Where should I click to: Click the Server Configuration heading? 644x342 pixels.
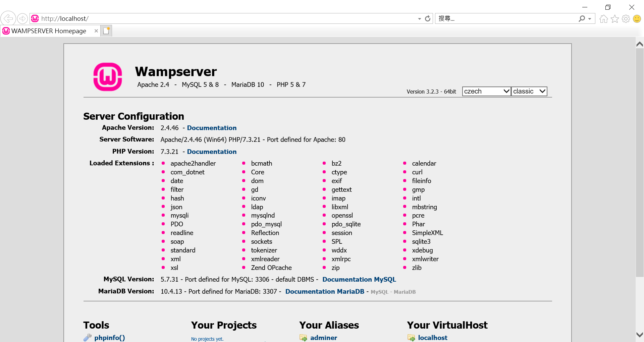(133, 116)
